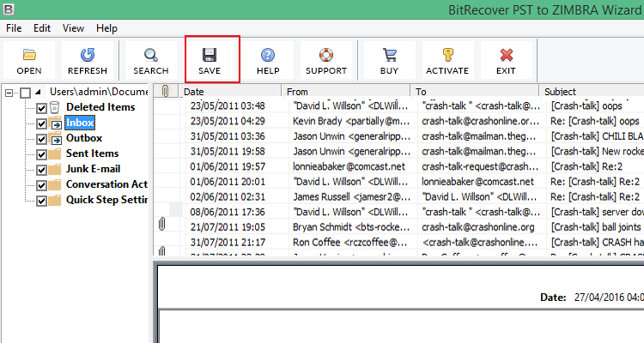644x343 pixels.
Task: Click the BitRecover app logo icon
Action: tap(9, 9)
